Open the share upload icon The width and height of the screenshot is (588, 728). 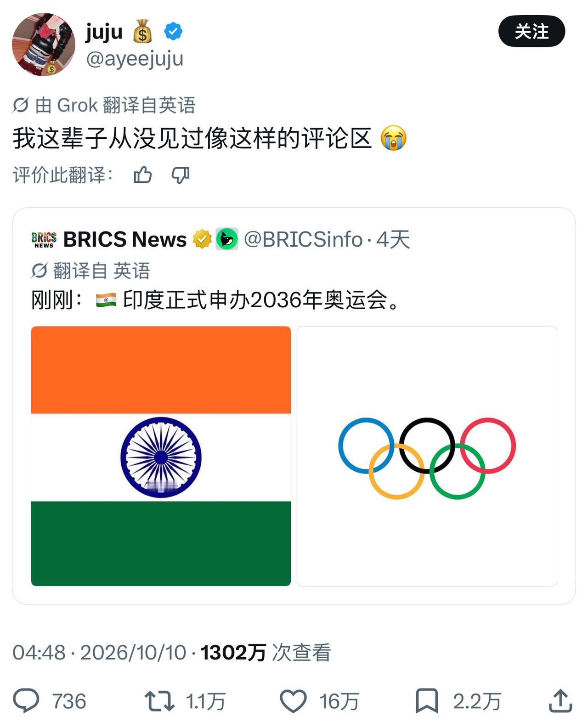pos(560,700)
